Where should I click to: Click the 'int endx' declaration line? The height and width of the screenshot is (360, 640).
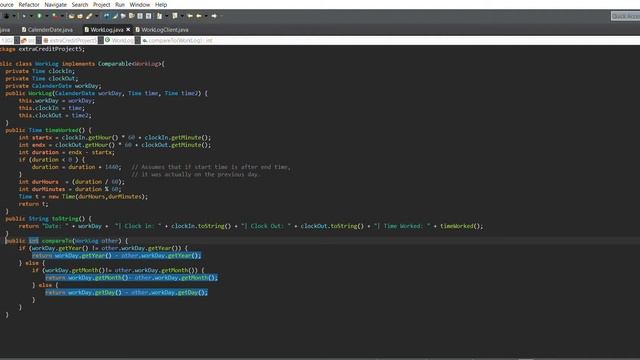point(115,145)
